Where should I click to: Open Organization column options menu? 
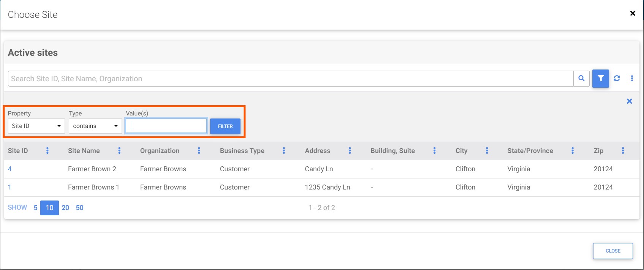click(199, 151)
